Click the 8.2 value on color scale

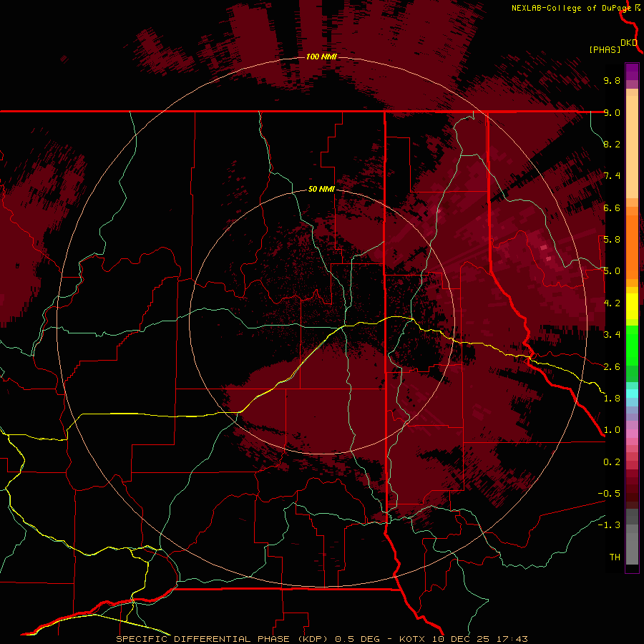(x=612, y=144)
